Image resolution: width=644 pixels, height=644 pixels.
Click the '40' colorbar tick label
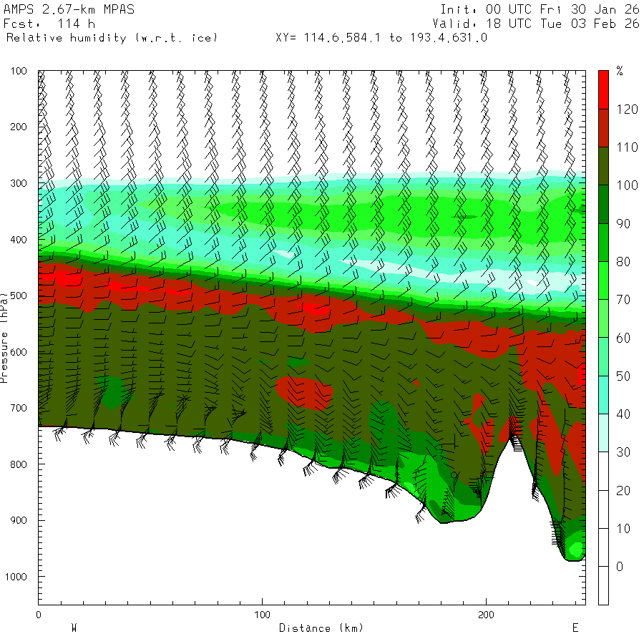(x=623, y=414)
